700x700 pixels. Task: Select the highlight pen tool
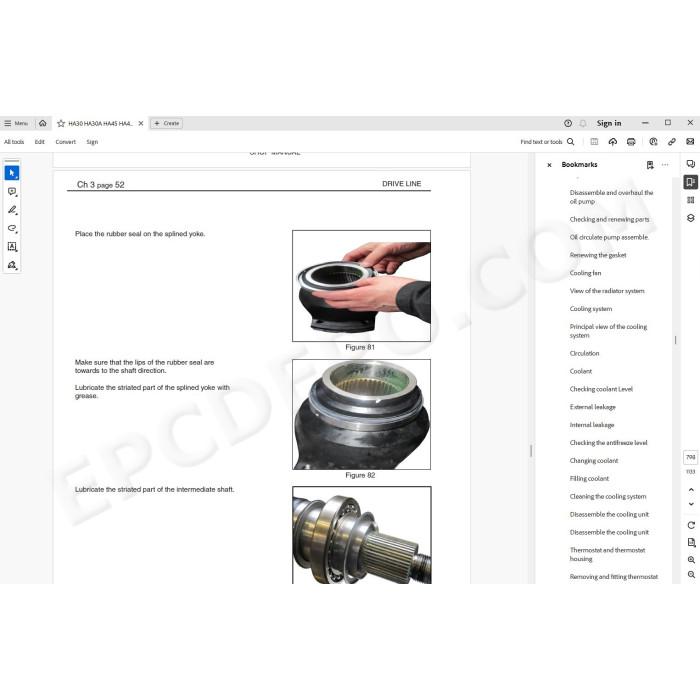pos(12,210)
